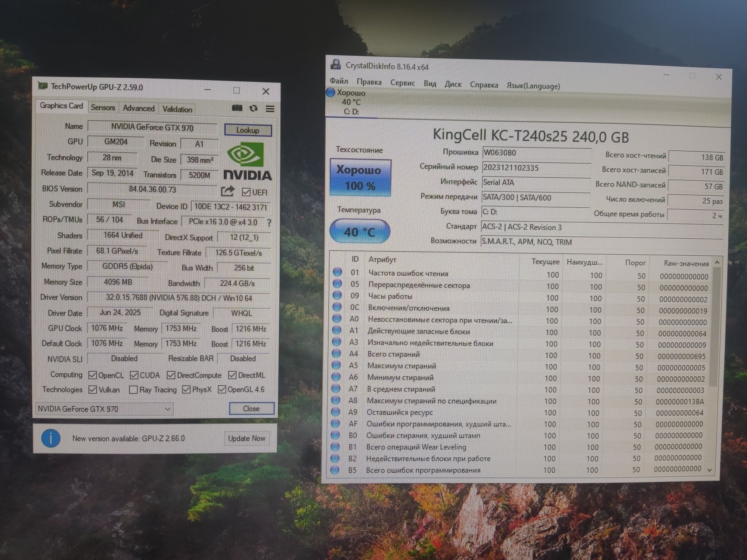This screenshot has height=560, width=747.
Task: Click status orb of attribute A1
Action: [337, 330]
